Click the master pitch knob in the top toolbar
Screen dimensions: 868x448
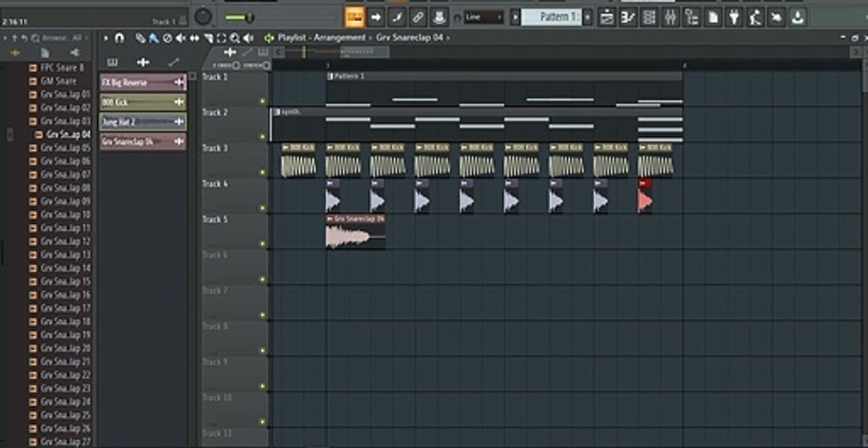(203, 17)
